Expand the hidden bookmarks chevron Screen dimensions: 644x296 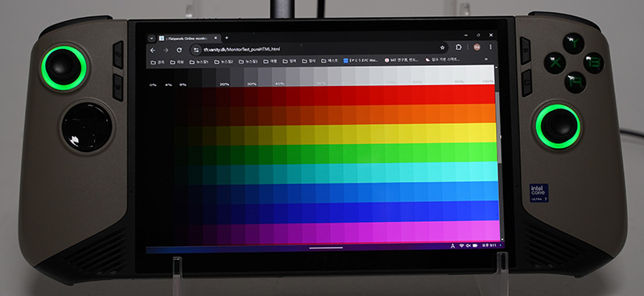[487, 59]
